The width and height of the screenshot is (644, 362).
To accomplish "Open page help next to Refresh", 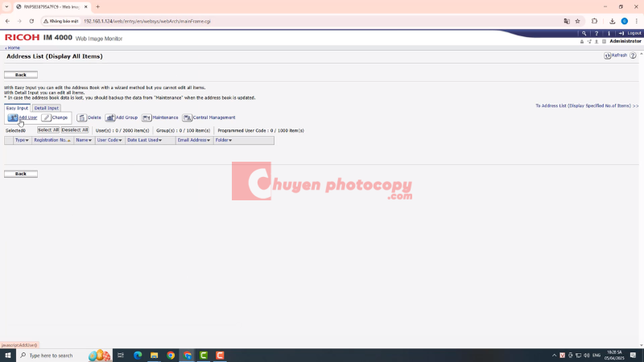I will (633, 56).
